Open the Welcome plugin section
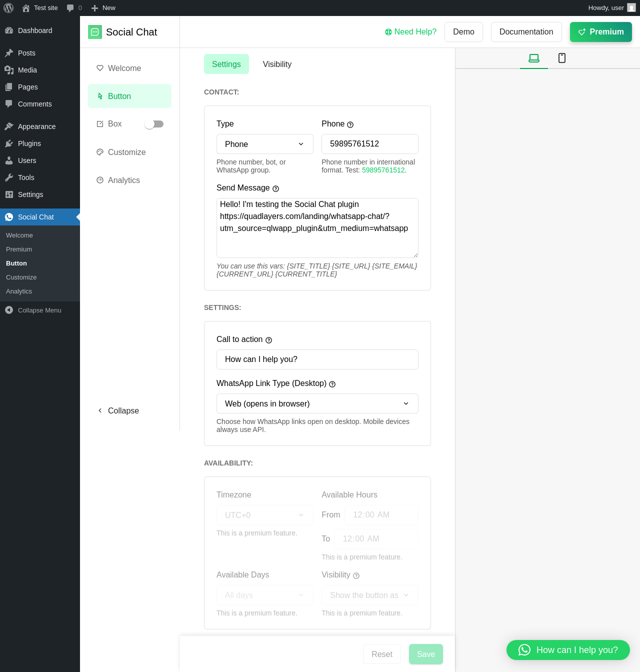This screenshot has width=640, height=672. tap(129, 68)
